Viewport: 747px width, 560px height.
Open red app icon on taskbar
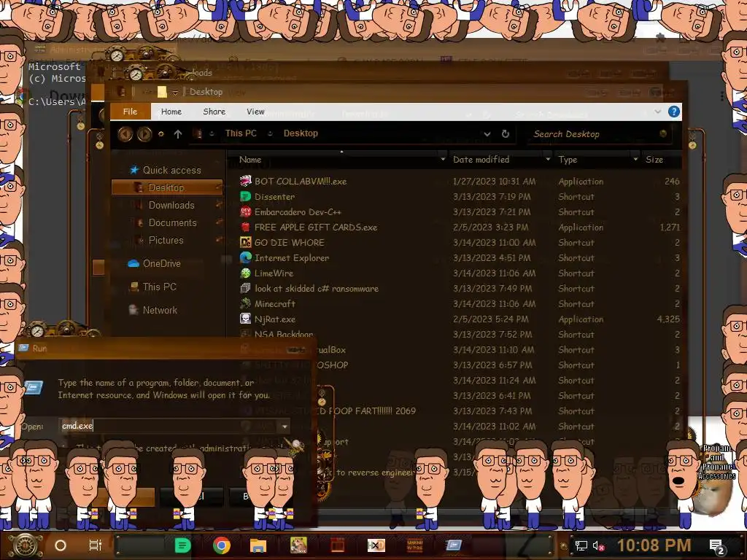pos(337,545)
